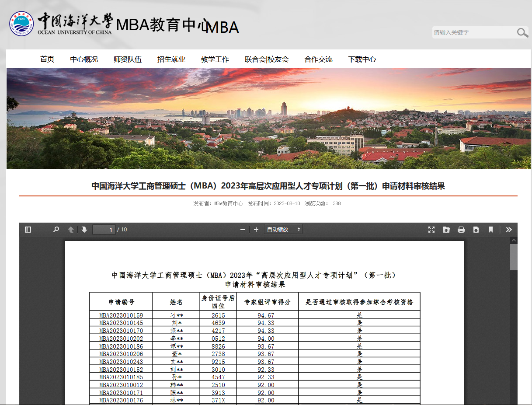The height and width of the screenshot is (405, 532).
Task: Click the PDF bookmark current view icon
Action: (491, 230)
